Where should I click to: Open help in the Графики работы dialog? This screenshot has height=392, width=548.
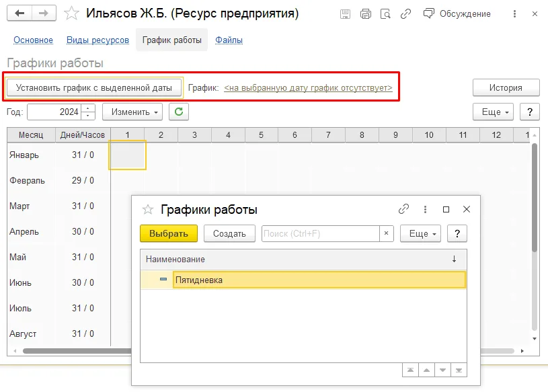coord(457,233)
